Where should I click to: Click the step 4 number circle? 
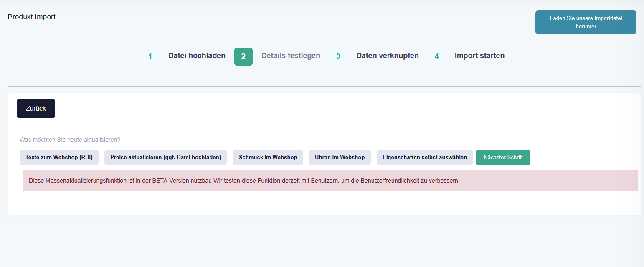point(437,56)
